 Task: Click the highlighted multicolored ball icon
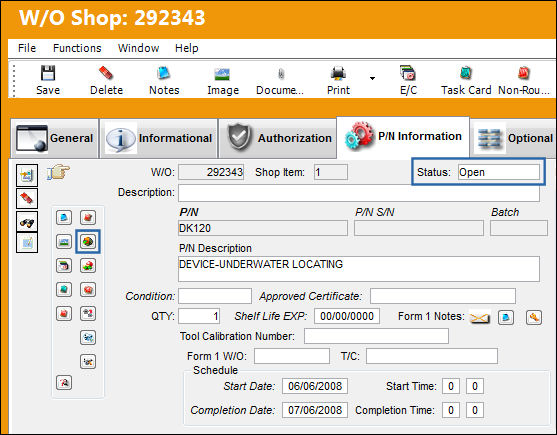coord(88,242)
